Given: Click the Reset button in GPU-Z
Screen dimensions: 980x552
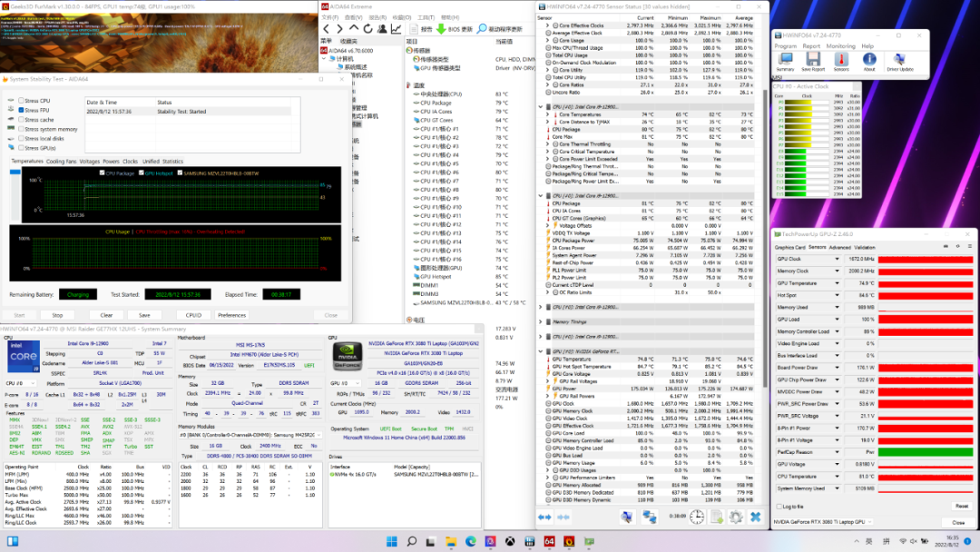Looking at the screenshot, I should [x=961, y=507].
